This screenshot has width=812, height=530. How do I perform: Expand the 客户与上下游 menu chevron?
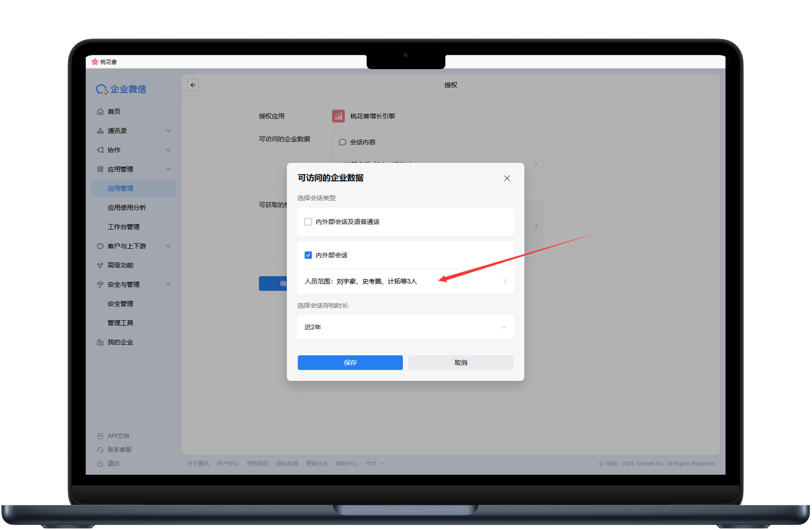pyautogui.click(x=168, y=246)
